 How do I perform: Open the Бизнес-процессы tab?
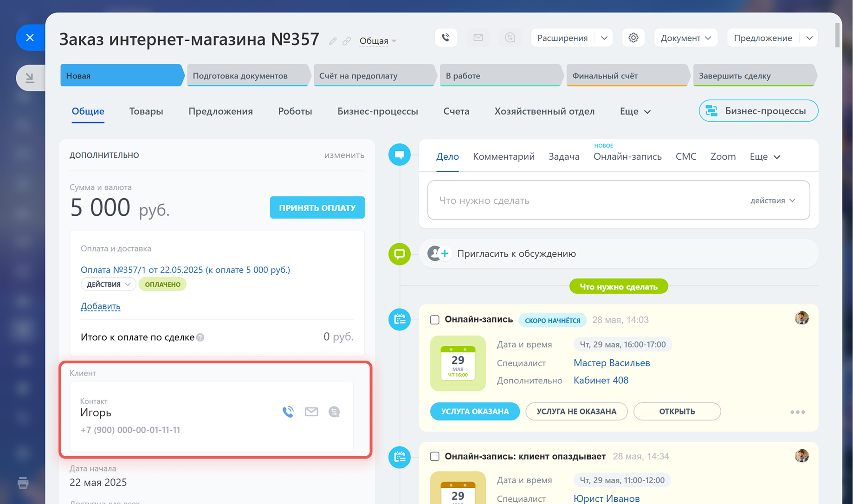(378, 111)
